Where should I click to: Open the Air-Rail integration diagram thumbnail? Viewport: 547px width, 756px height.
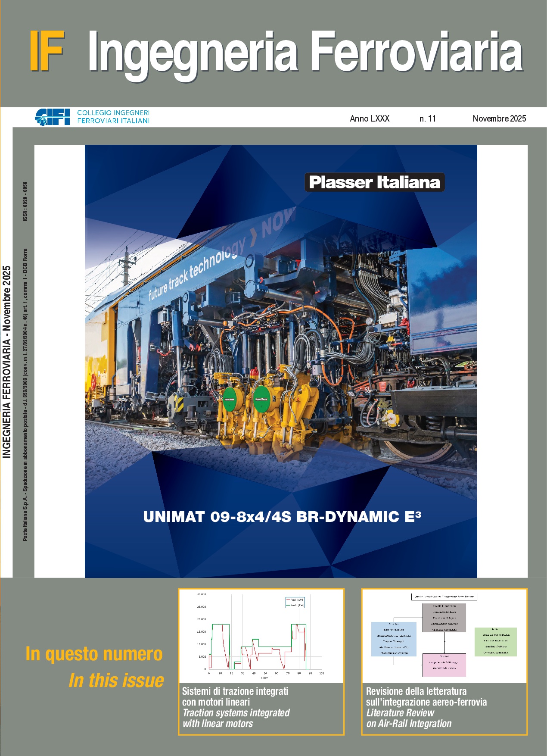444,636
